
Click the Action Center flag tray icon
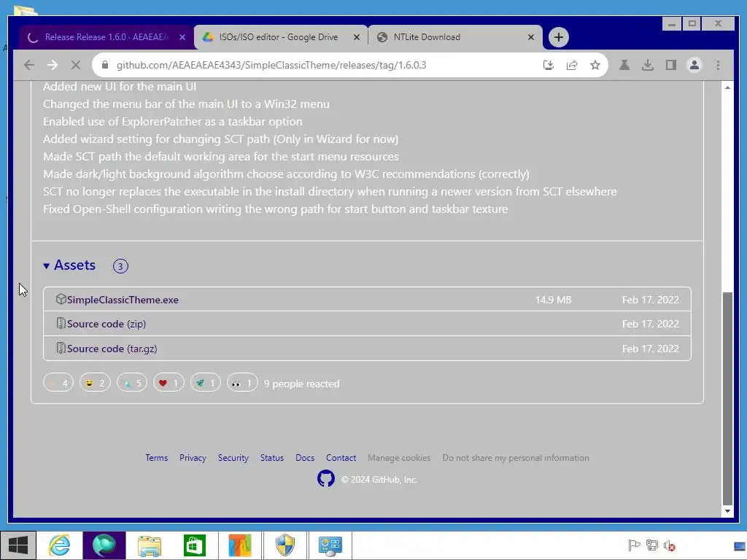pyautogui.click(x=634, y=545)
